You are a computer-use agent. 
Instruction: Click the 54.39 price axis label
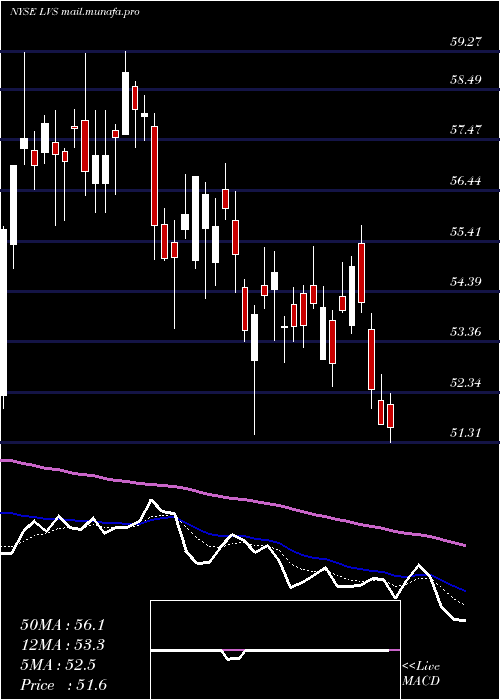point(465,282)
